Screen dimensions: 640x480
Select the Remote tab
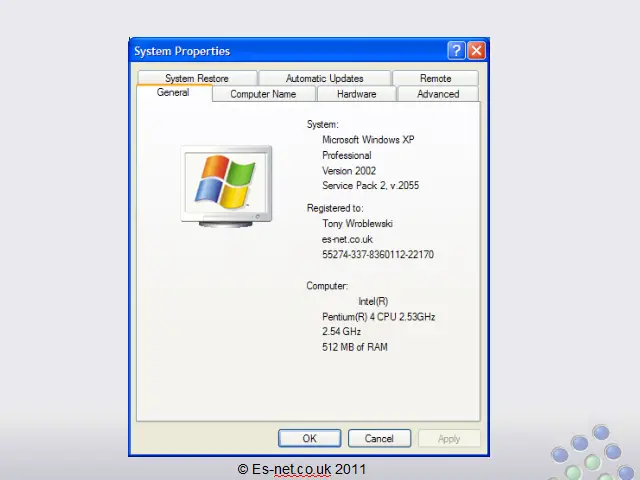436,78
